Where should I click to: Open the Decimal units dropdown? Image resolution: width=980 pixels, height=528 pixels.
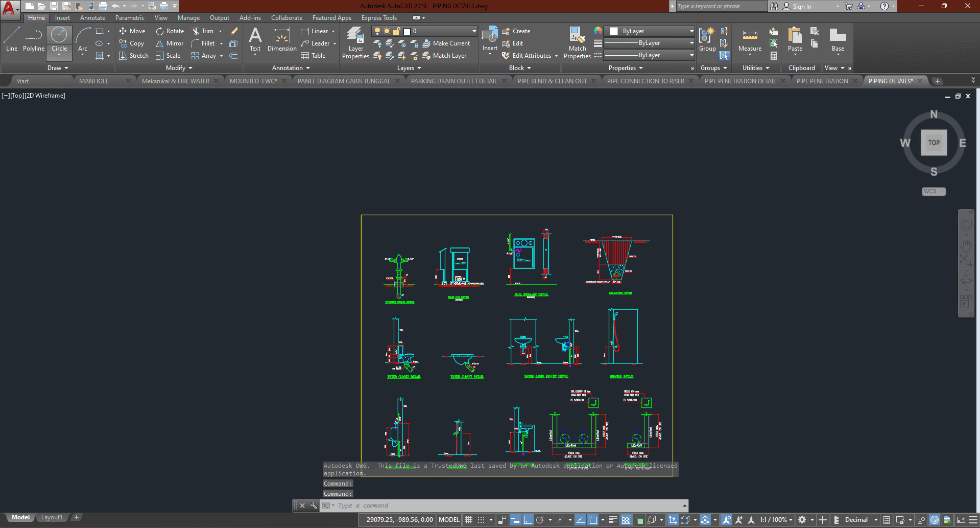click(861, 520)
